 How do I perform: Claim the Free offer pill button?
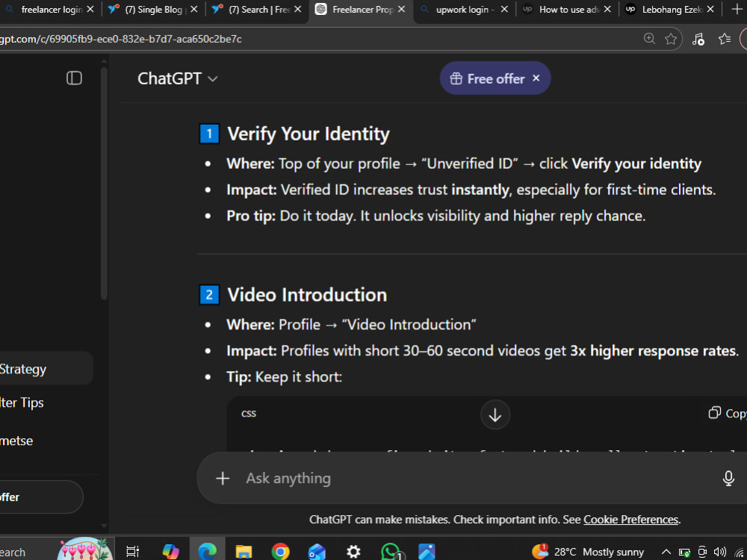click(x=487, y=78)
